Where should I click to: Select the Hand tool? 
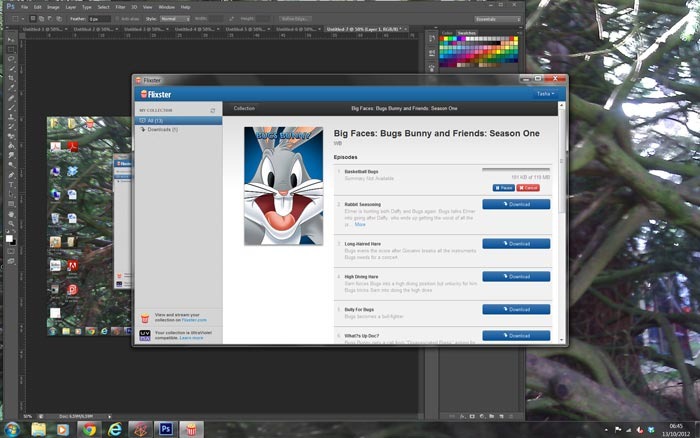point(11,214)
